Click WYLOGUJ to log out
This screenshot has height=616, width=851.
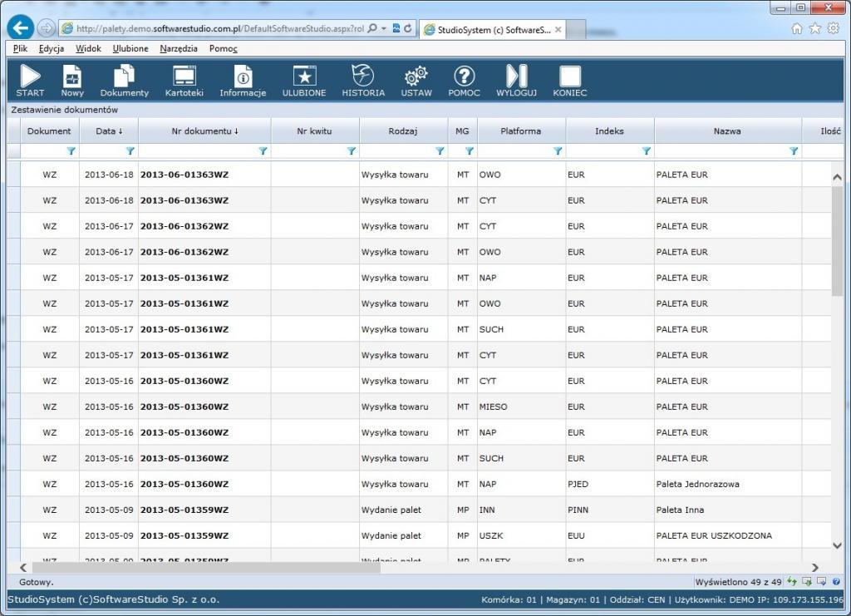coord(516,77)
